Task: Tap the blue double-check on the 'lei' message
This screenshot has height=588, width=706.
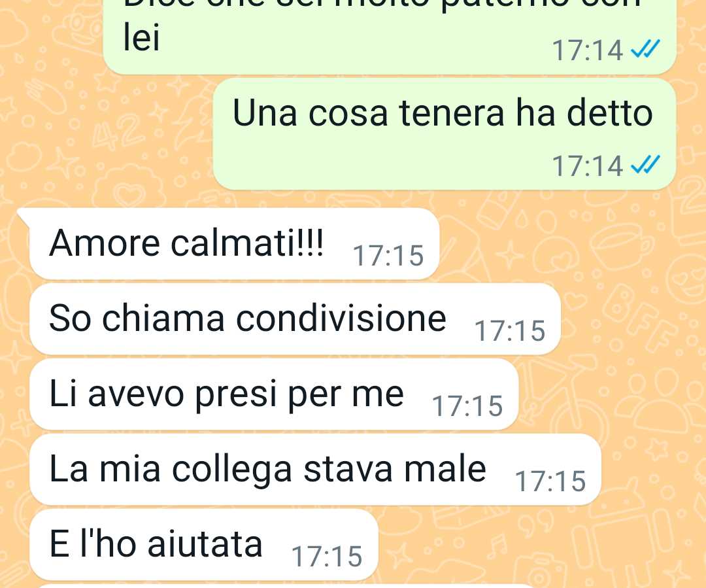Action: 645,49
